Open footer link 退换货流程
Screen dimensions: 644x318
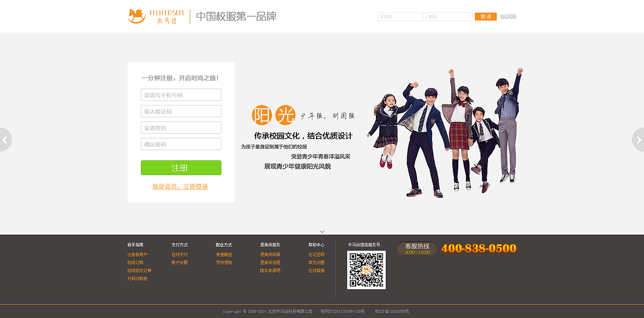click(270, 263)
